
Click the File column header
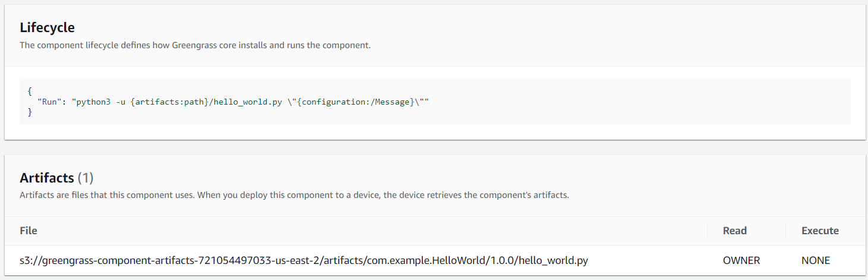point(29,231)
